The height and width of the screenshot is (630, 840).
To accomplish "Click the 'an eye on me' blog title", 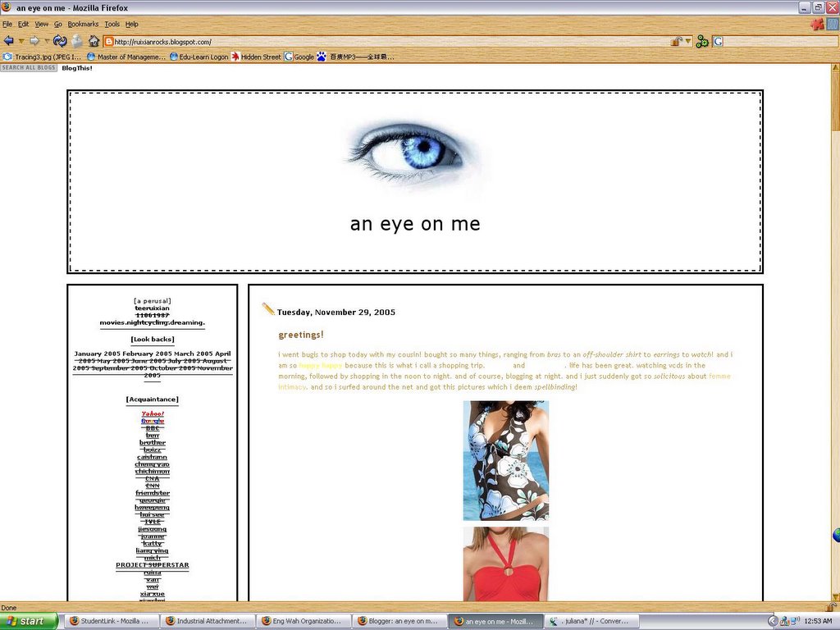I will 415,224.
